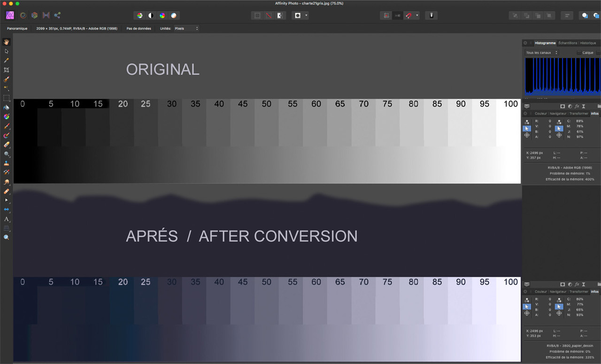
Task: Open the Unités 'Pixels' dropdown
Action: coord(186,28)
